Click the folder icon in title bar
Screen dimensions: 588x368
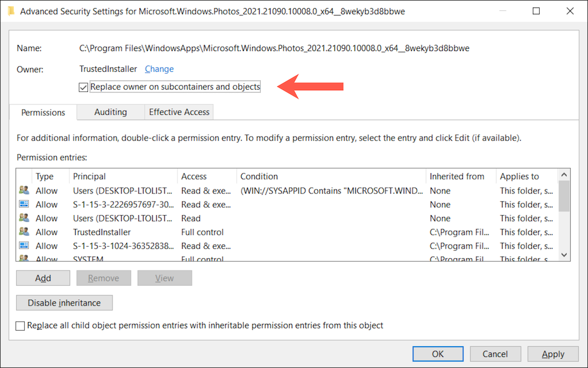(x=11, y=11)
